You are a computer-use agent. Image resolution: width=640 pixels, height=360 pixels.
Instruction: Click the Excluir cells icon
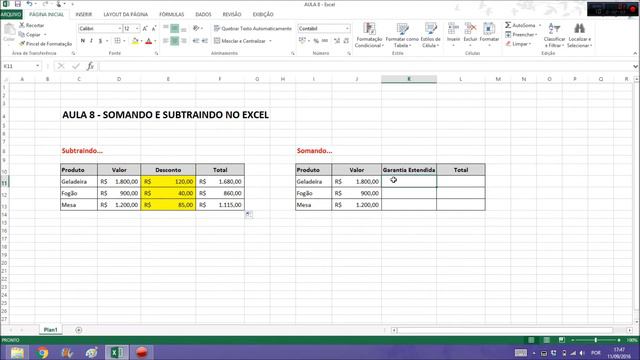[x=470, y=29]
